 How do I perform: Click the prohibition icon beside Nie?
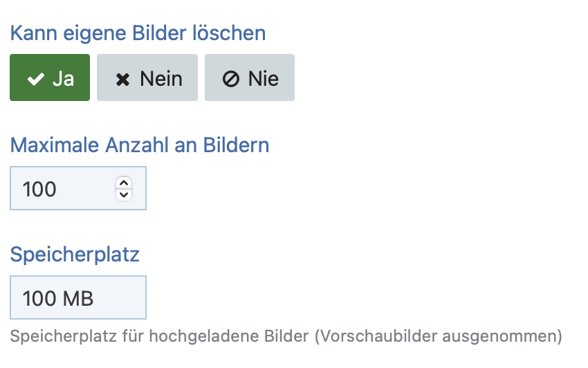tap(231, 79)
